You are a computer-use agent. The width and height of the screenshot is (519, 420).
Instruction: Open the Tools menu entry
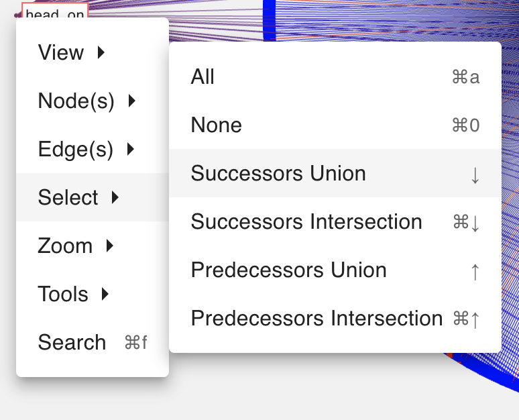click(63, 295)
